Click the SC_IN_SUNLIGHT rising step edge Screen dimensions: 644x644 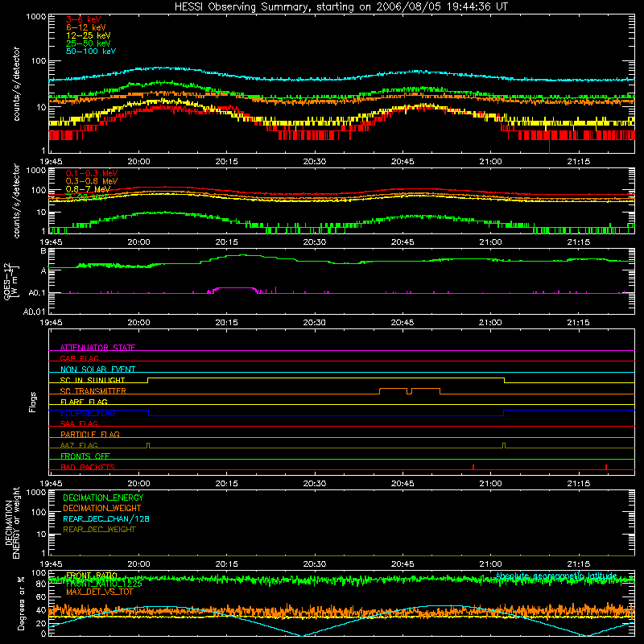coord(147,380)
